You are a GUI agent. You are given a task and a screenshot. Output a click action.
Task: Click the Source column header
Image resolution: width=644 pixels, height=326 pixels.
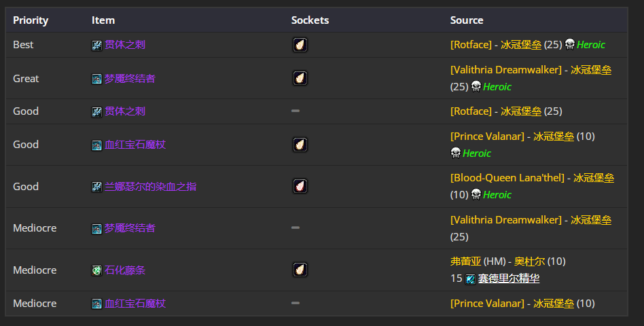[467, 20]
